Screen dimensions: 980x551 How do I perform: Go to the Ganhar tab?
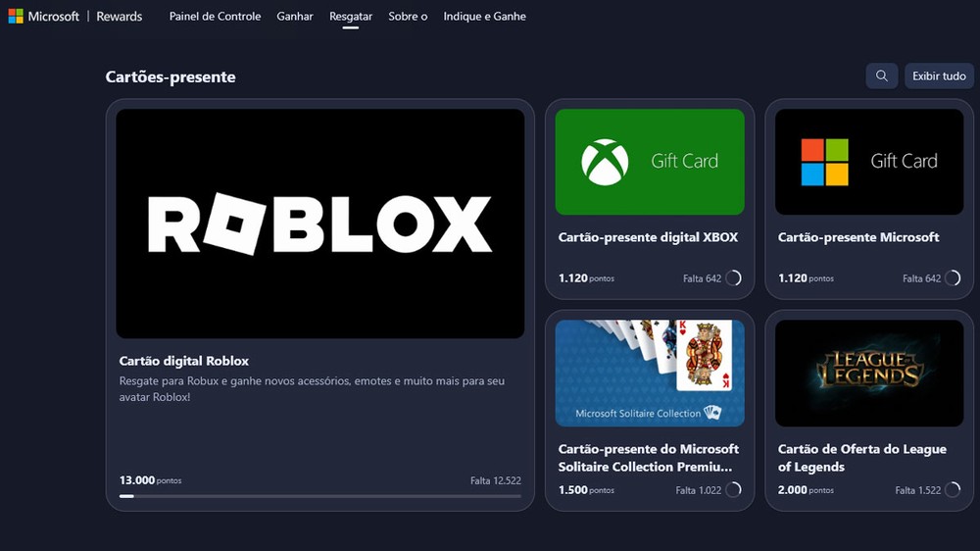pyautogui.click(x=295, y=17)
